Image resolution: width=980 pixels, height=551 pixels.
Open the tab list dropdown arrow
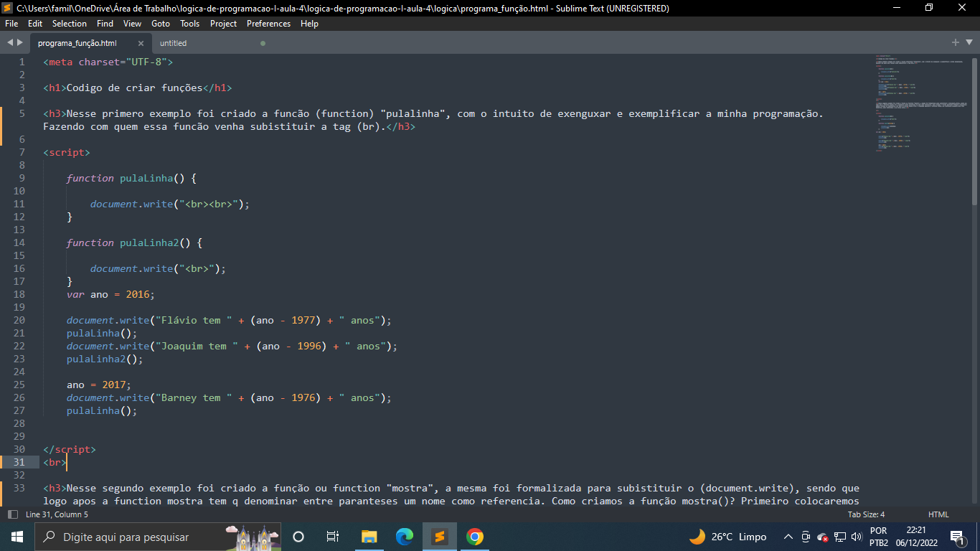coord(969,42)
